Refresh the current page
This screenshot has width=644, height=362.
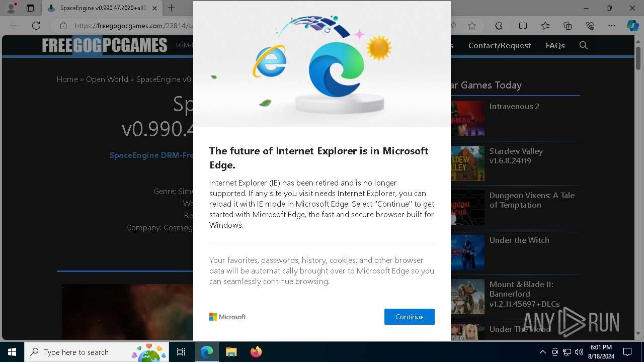36,25
